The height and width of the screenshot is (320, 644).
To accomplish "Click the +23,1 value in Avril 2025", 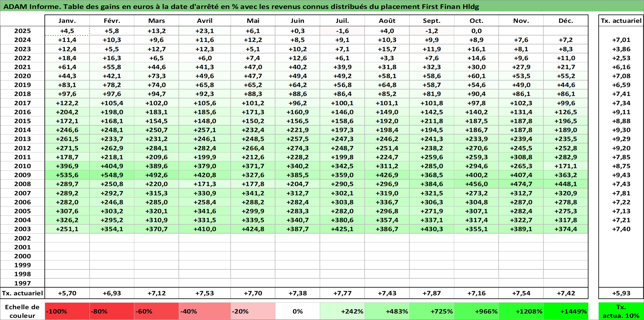I will pyautogui.click(x=205, y=31).
